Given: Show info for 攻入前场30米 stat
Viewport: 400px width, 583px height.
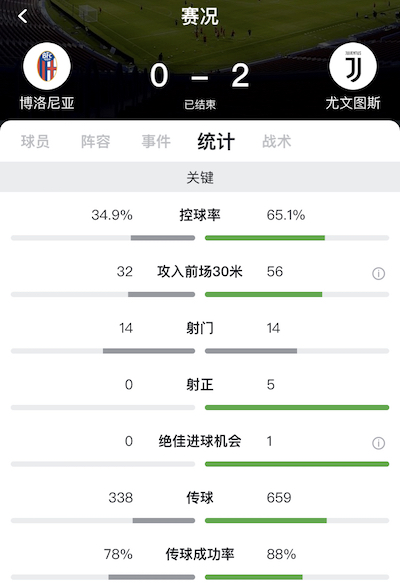Looking at the screenshot, I should (x=378, y=274).
